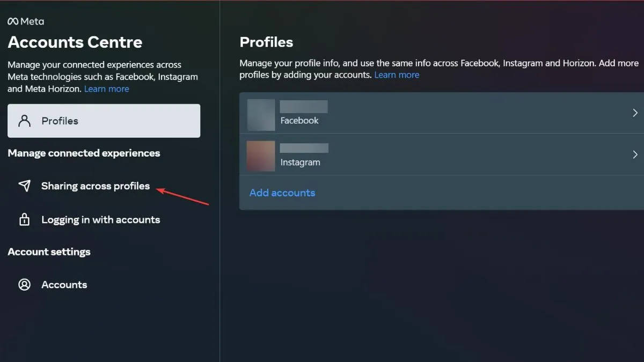Click the Meta logo
This screenshot has height=362, width=644.
coord(26,21)
